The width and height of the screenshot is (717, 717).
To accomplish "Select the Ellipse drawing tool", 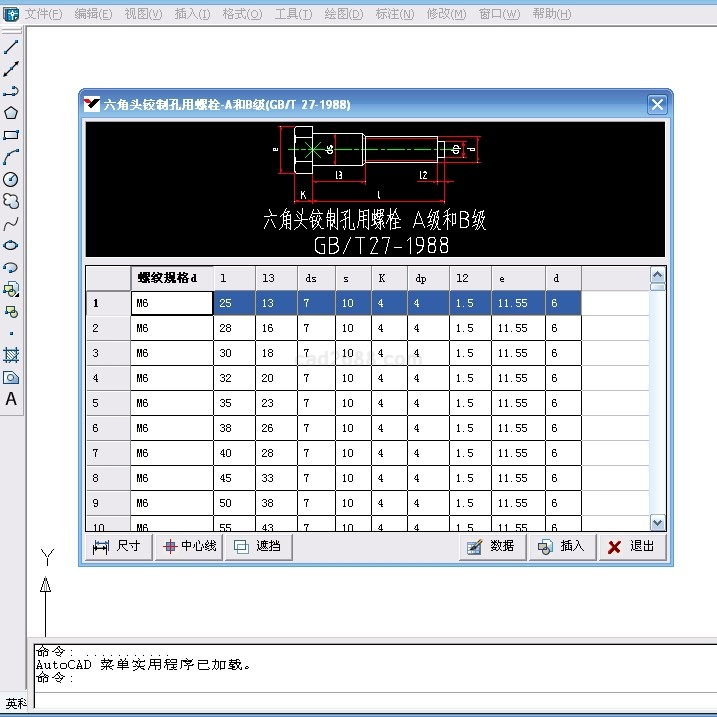I will (11, 245).
